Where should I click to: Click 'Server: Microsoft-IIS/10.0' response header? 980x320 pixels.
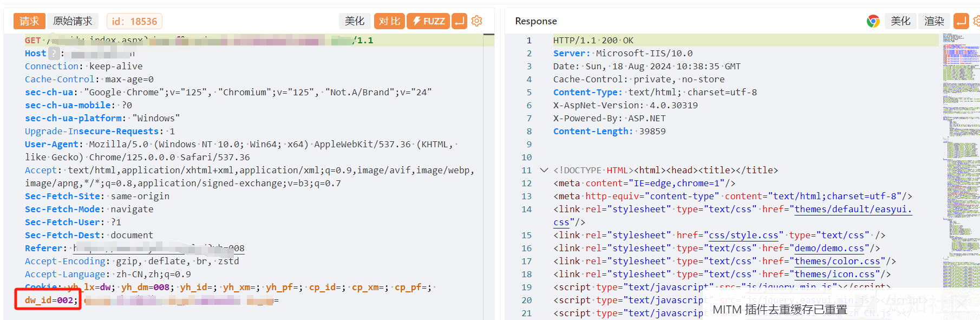click(623, 53)
